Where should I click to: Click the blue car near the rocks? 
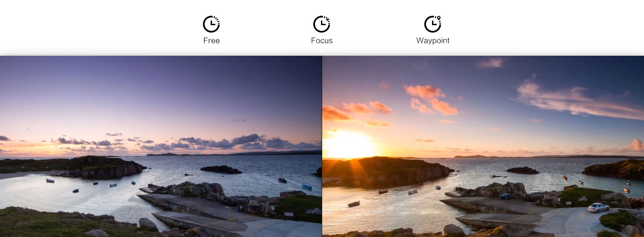coord(505,196)
